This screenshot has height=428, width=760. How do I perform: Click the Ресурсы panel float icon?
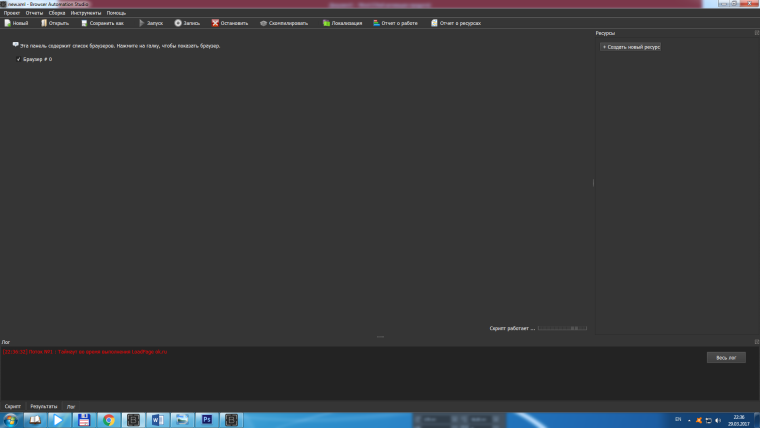point(756,33)
